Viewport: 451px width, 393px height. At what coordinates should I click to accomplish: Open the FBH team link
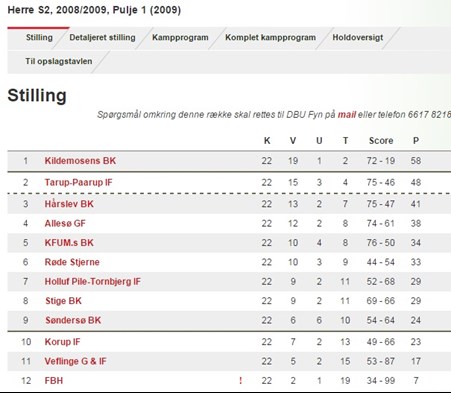[54, 380]
